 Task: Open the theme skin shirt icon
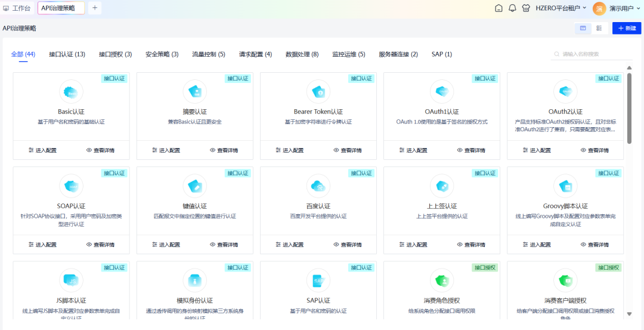525,8
